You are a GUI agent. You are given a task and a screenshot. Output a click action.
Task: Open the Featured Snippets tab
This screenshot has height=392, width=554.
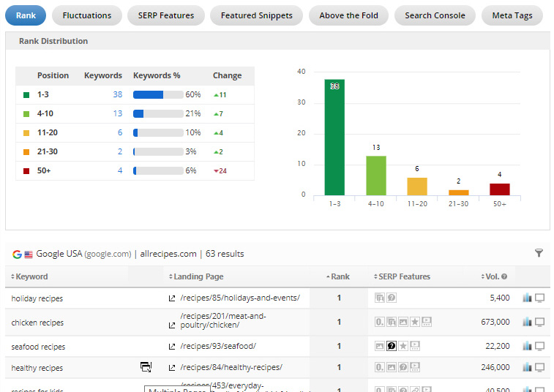point(256,15)
